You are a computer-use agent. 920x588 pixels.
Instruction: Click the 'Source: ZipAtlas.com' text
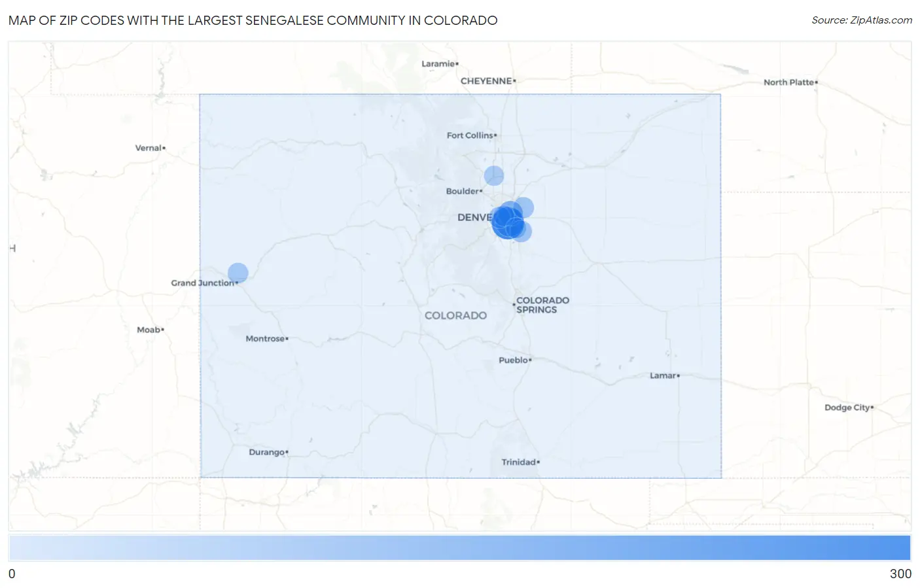point(862,20)
